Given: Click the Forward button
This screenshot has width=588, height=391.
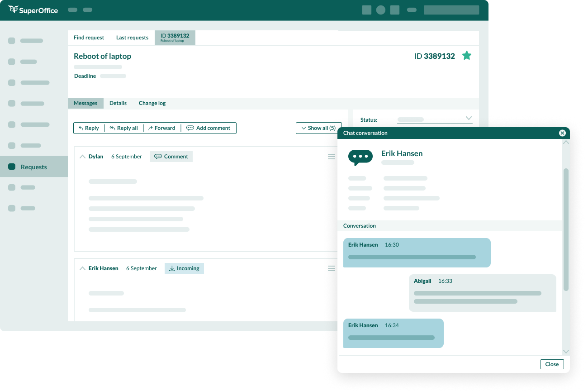Looking at the screenshot, I should click(161, 128).
